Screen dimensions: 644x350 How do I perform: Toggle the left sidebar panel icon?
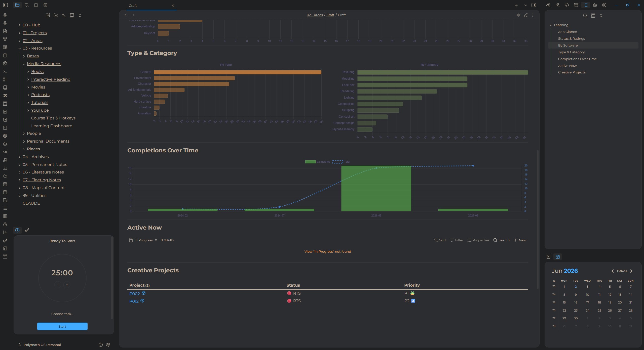click(x=6, y=5)
